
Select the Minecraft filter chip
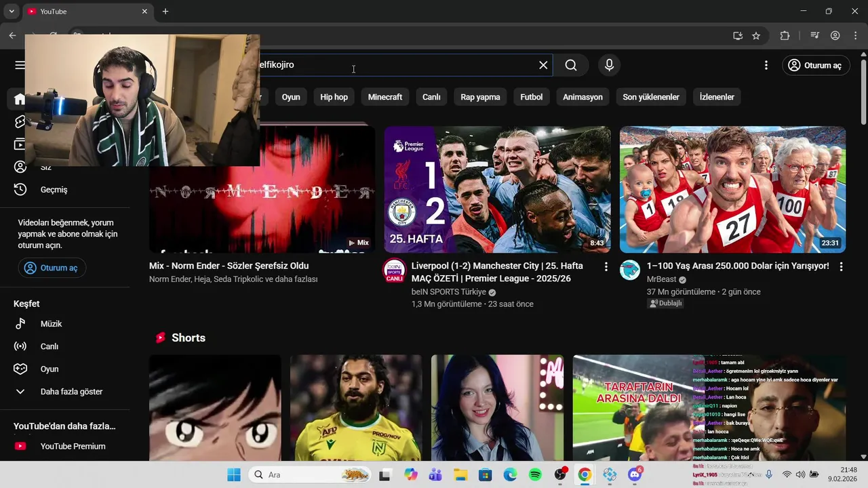(385, 97)
